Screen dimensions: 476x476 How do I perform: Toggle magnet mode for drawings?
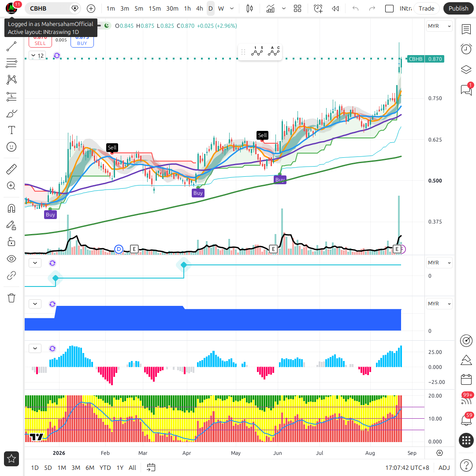(11, 208)
